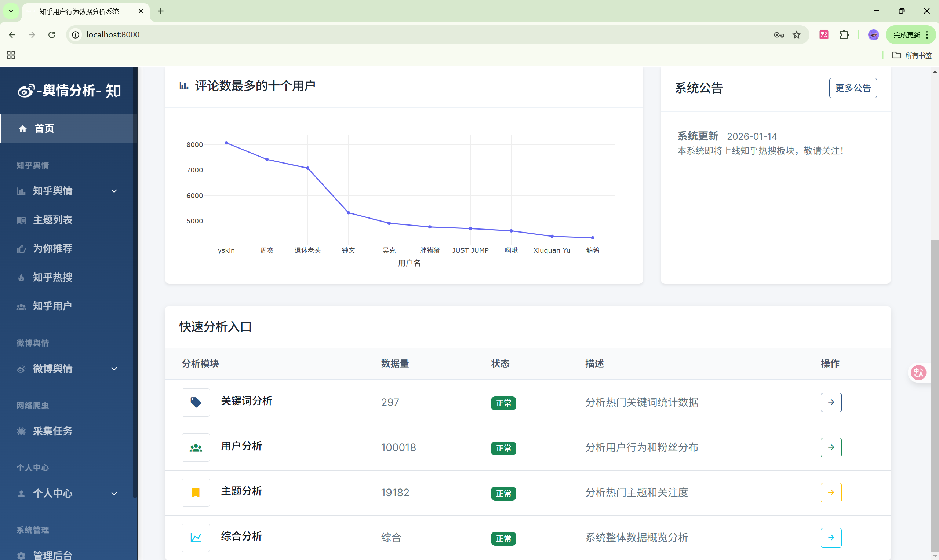Click the 完成更新 browser button
The image size is (939, 560).
[x=907, y=35]
